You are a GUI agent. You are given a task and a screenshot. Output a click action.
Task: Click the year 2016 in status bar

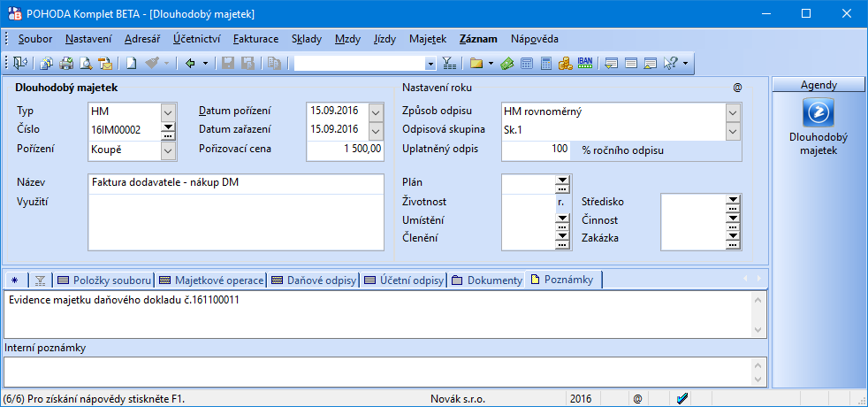[x=581, y=399]
